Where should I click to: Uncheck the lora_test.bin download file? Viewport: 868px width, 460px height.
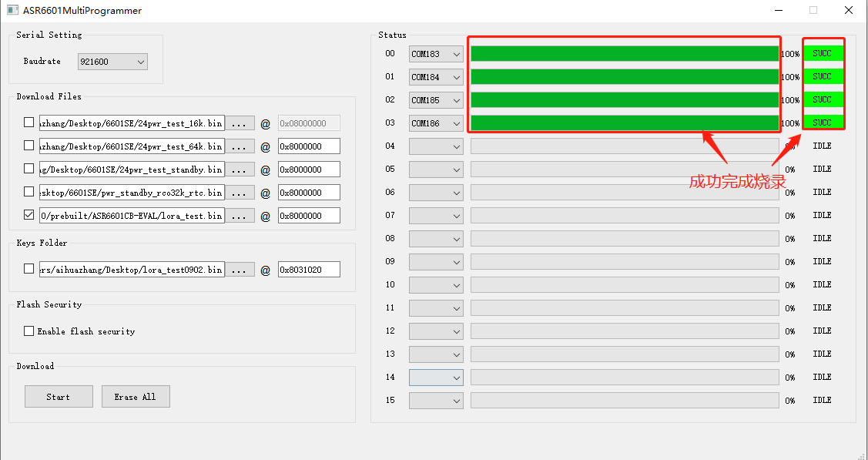[28, 215]
